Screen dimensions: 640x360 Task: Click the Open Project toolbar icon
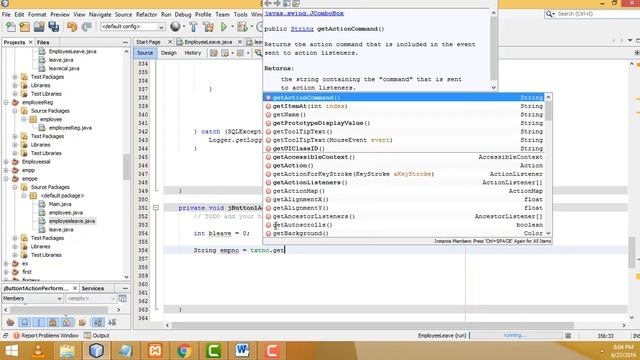39,27
